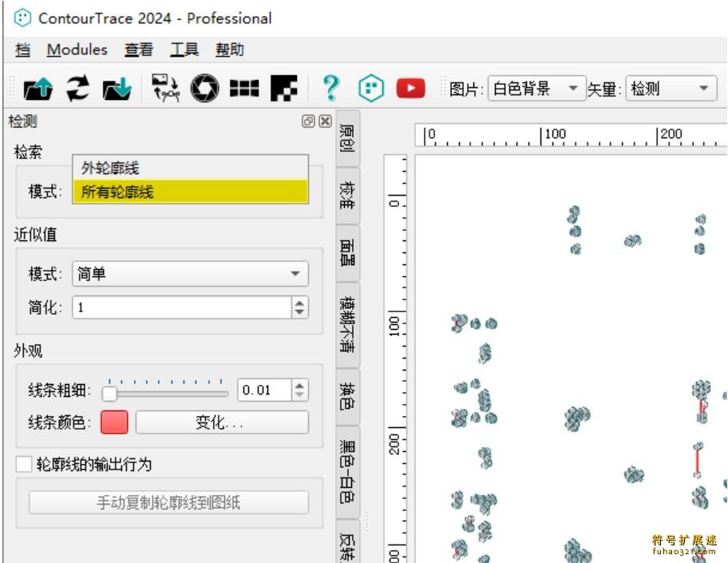The width and height of the screenshot is (728, 563).
Task: Select 所有轮廓线 in the mode list
Action: 190,192
